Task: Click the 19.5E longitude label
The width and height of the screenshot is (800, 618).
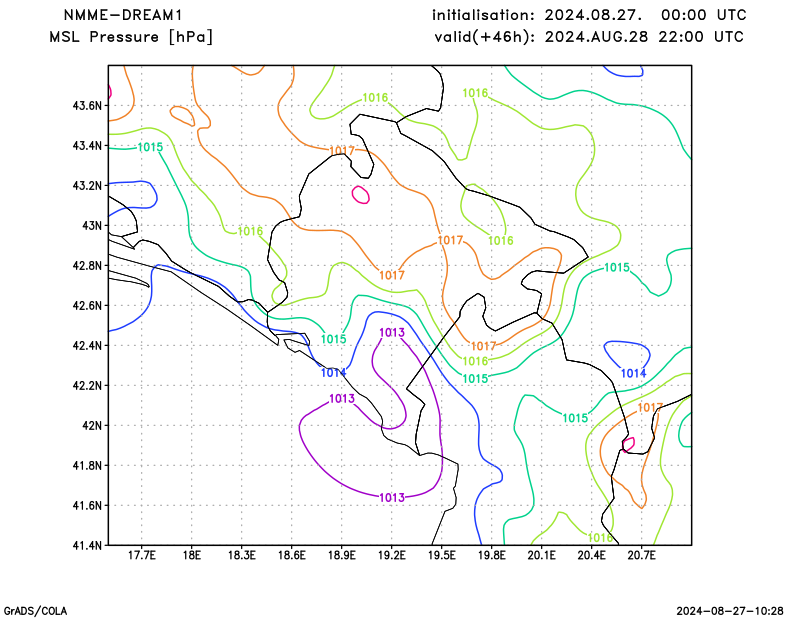Action: 441,555
